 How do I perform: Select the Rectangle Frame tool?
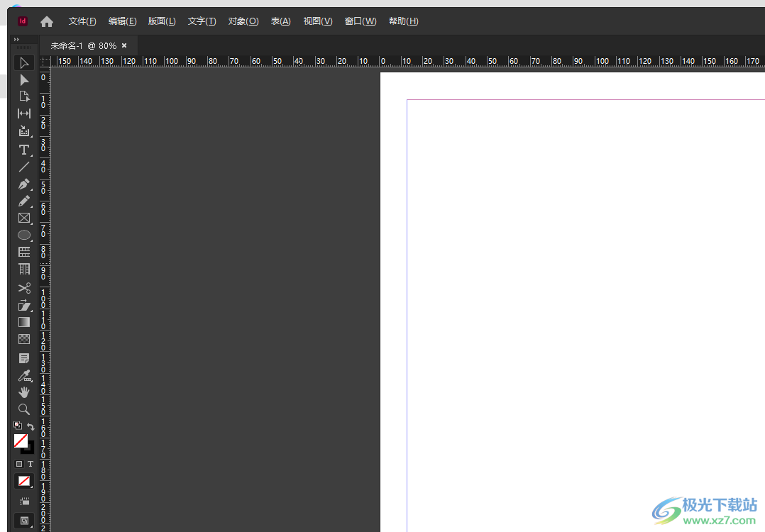click(x=24, y=218)
